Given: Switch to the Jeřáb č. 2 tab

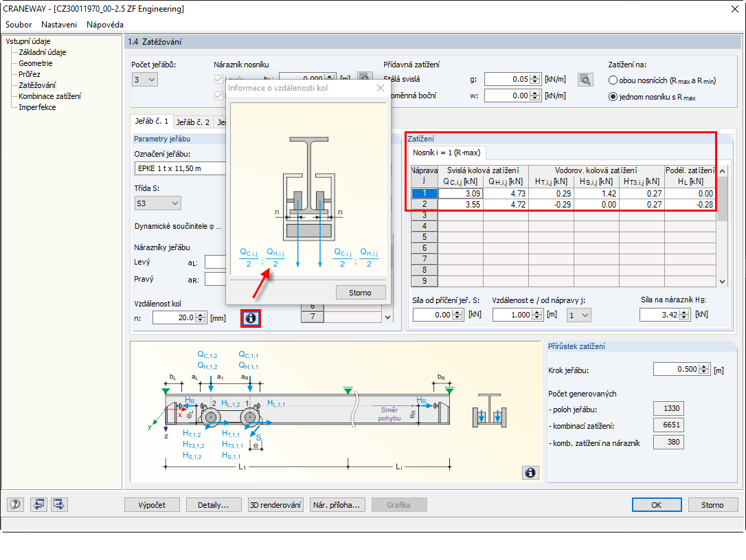Looking at the screenshot, I should (x=192, y=122).
